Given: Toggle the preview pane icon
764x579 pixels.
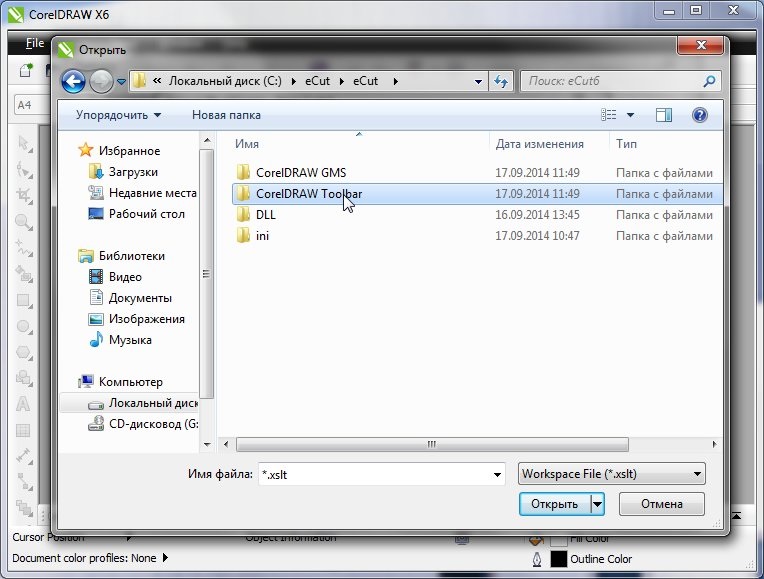Looking at the screenshot, I should [663, 115].
